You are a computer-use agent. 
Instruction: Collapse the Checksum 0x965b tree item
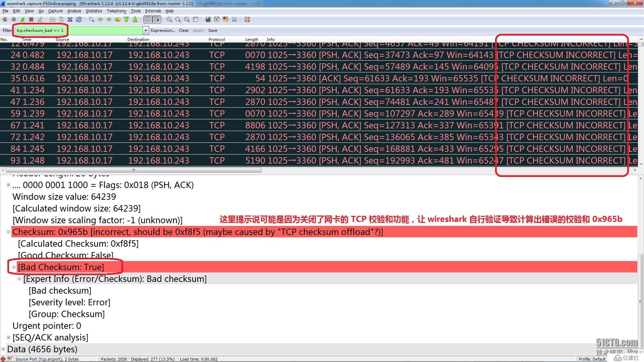click(8, 232)
